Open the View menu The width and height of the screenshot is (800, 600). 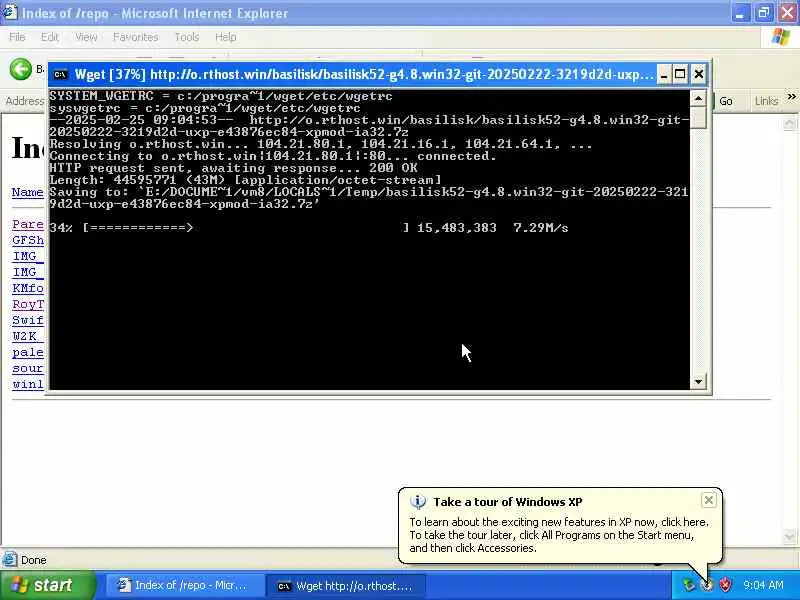pos(86,37)
